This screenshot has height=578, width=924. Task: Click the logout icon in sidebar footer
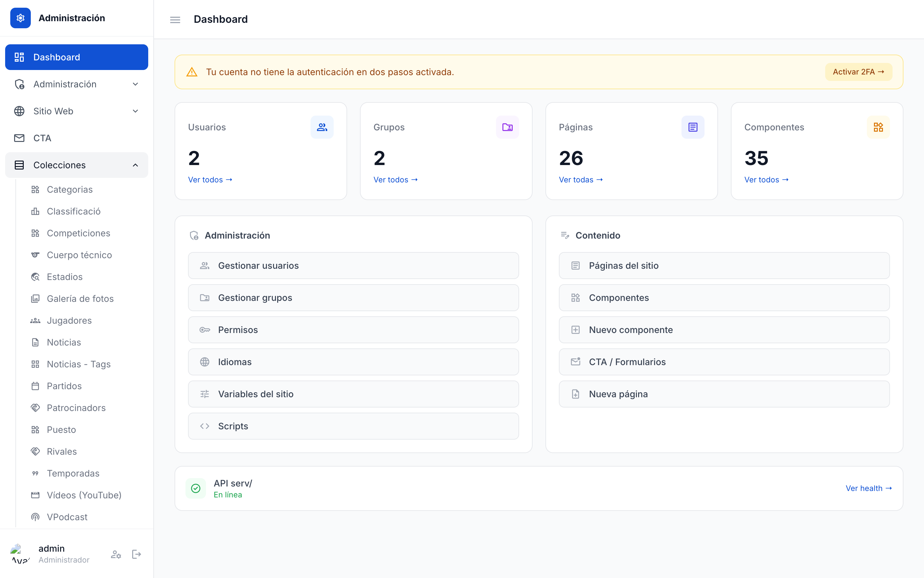136,554
